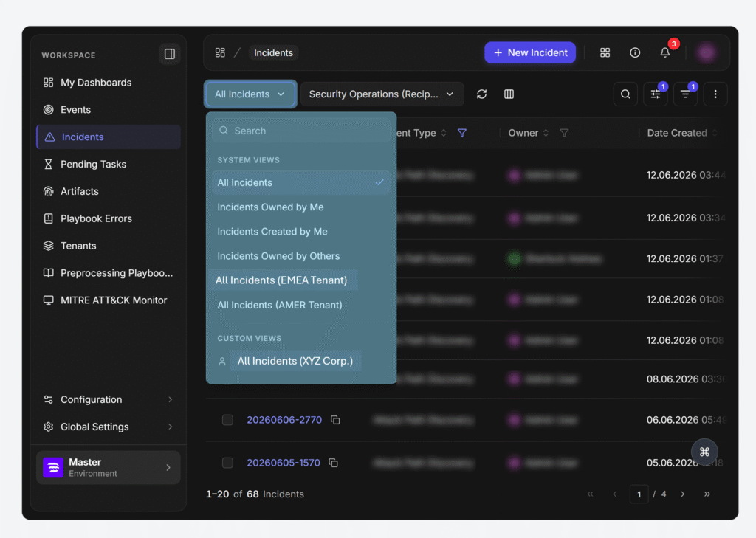Refresh the incidents list
756x538 pixels.
pyautogui.click(x=481, y=94)
